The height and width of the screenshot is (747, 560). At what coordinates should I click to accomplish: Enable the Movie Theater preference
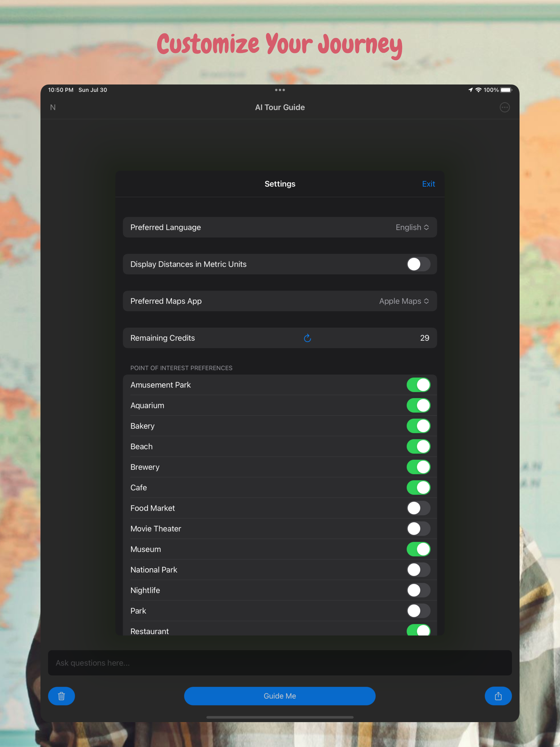click(x=418, y=529)
